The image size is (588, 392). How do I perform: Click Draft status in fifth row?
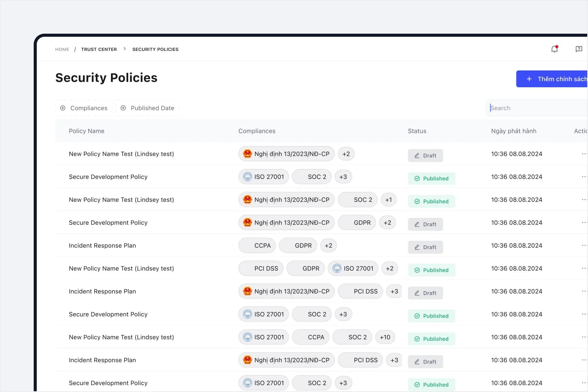(x=425, y=247)
